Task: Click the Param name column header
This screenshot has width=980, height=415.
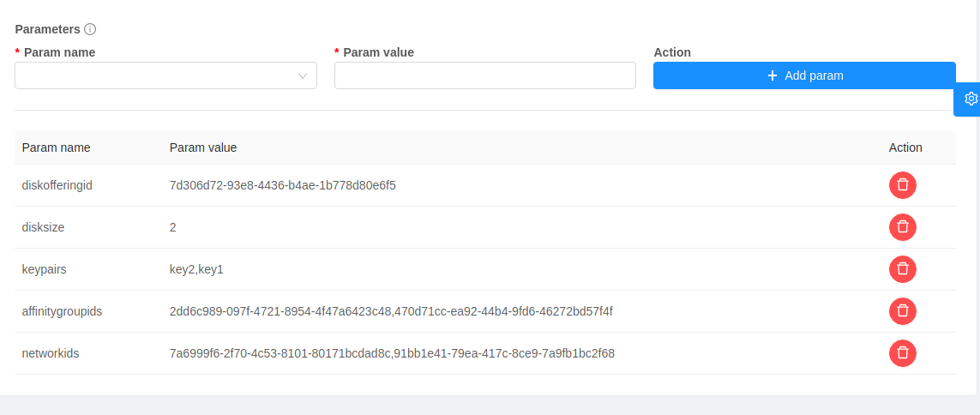Action: pos(57,147)
